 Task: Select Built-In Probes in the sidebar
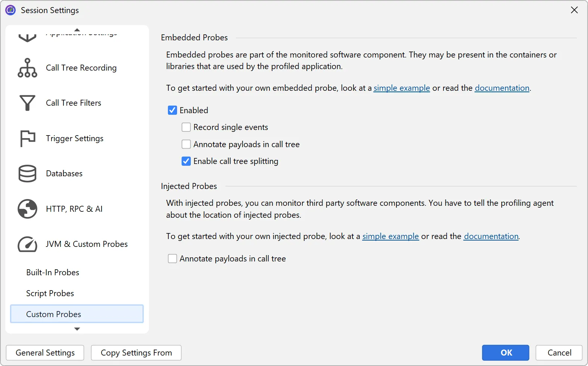tap(53, 273)
